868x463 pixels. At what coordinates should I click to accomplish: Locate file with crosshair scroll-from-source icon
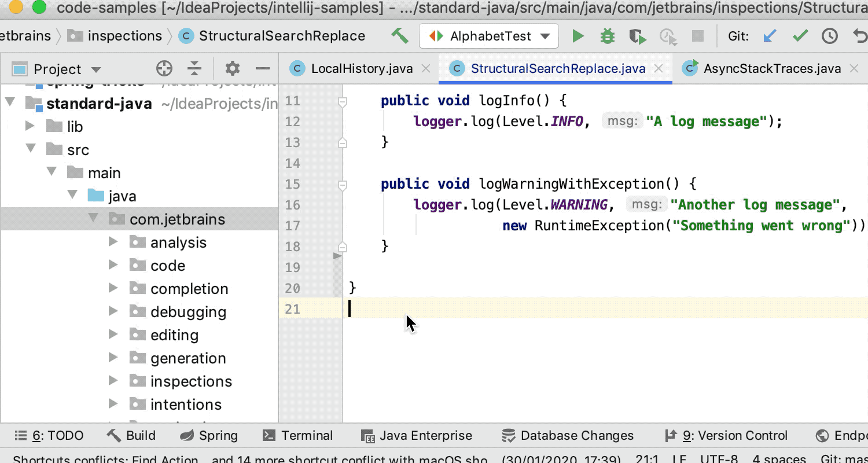click(x=164, y=69)
